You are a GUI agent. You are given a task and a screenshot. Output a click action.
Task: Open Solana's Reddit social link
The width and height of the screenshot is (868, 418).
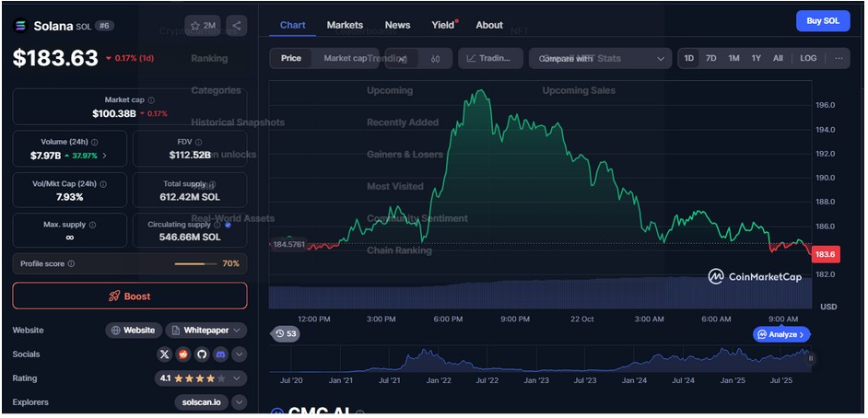click(x=182, y=354)
